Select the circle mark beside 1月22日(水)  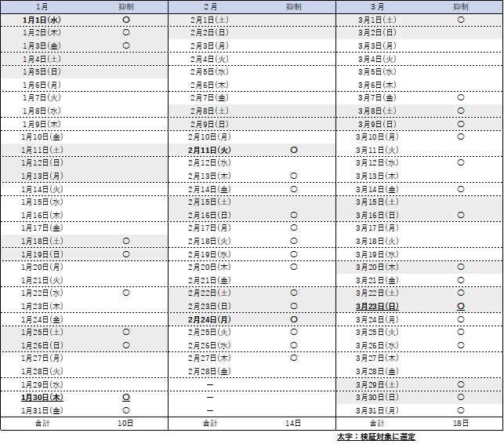coord(125,293)
